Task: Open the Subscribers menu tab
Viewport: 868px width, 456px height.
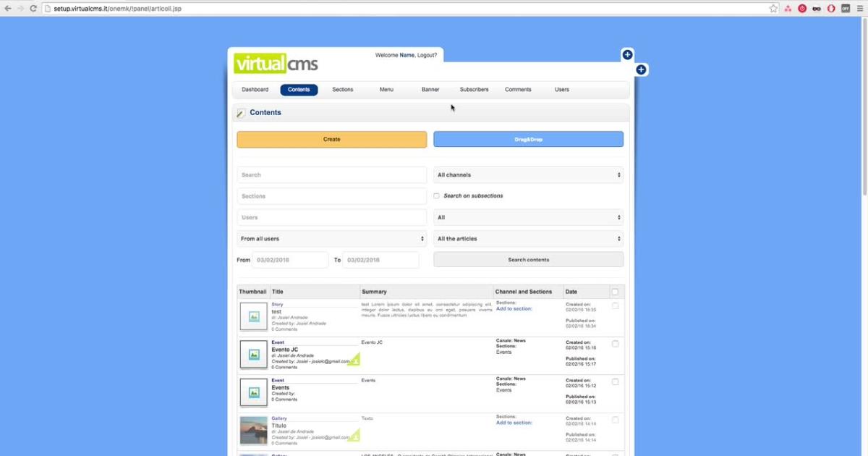Action: [474, 90]
